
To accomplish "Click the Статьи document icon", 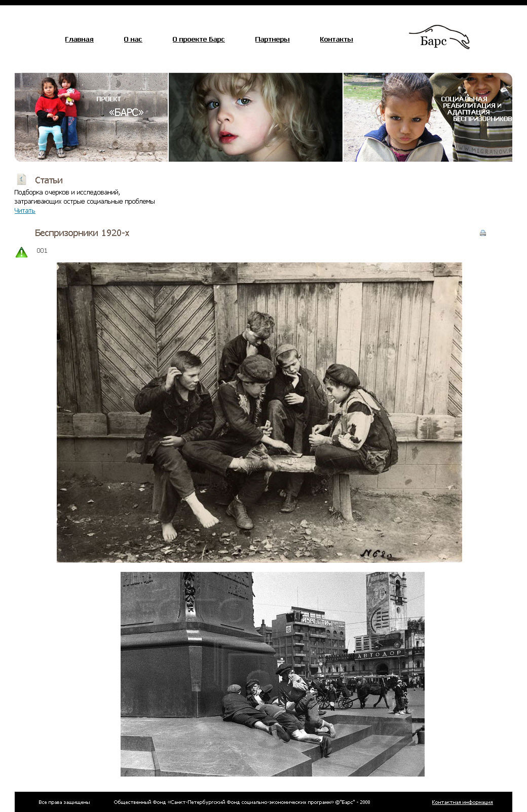I will [21, 179].
